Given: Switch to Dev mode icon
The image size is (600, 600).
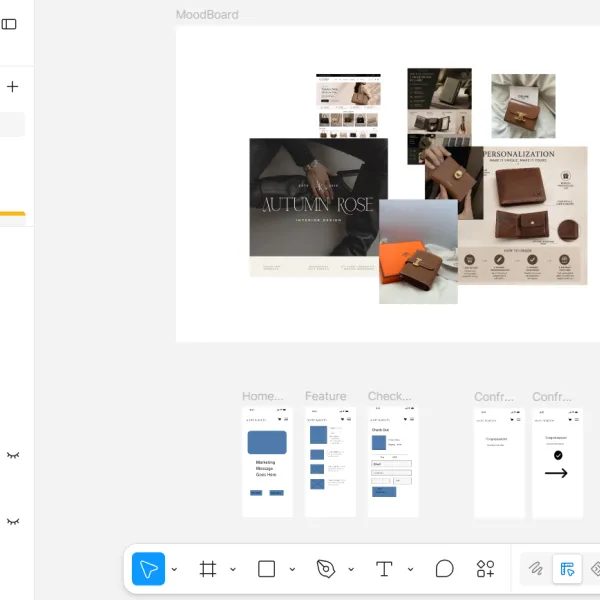Looking at the screenshot, I should [x=595, y=569].
